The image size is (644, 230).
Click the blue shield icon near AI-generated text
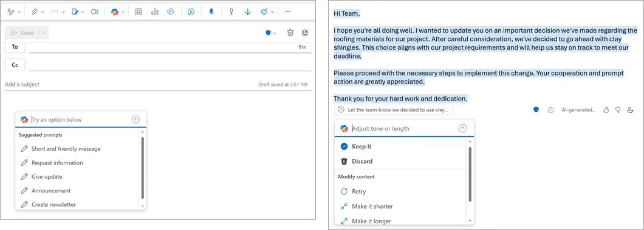[536, 110]
